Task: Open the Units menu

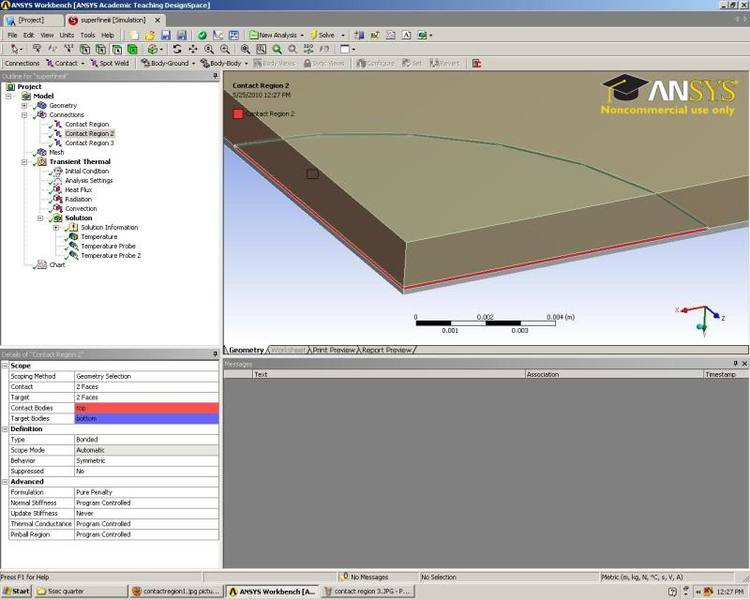Action: 66,35
